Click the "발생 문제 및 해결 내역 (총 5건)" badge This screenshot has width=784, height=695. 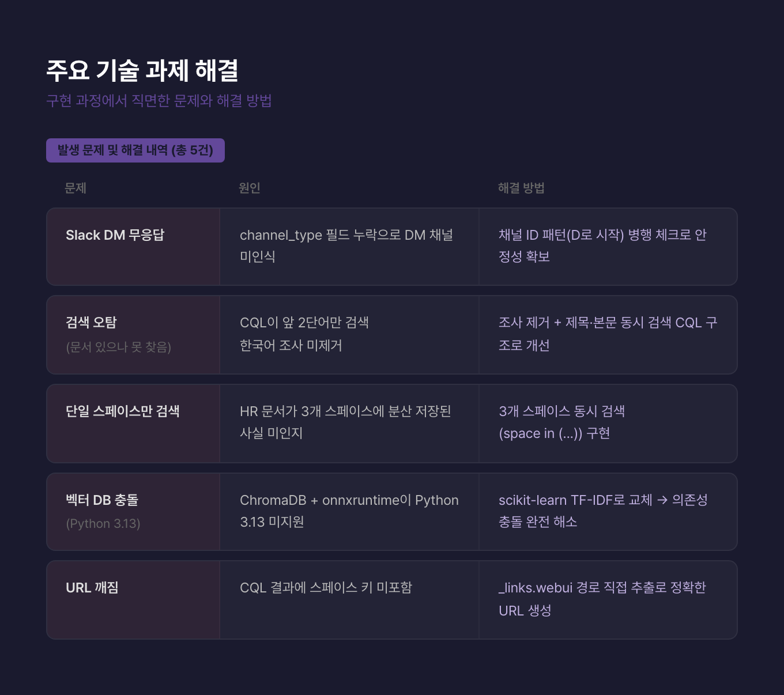tap(135, 150)
